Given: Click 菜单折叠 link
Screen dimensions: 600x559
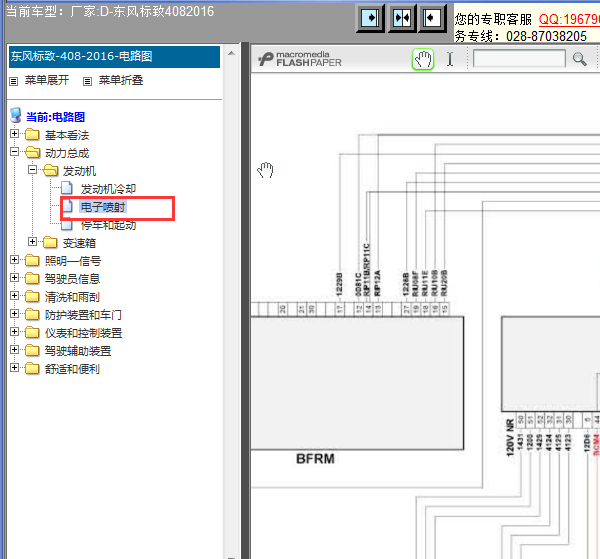Looking at the screenshot, I should [x=121, y=80].
